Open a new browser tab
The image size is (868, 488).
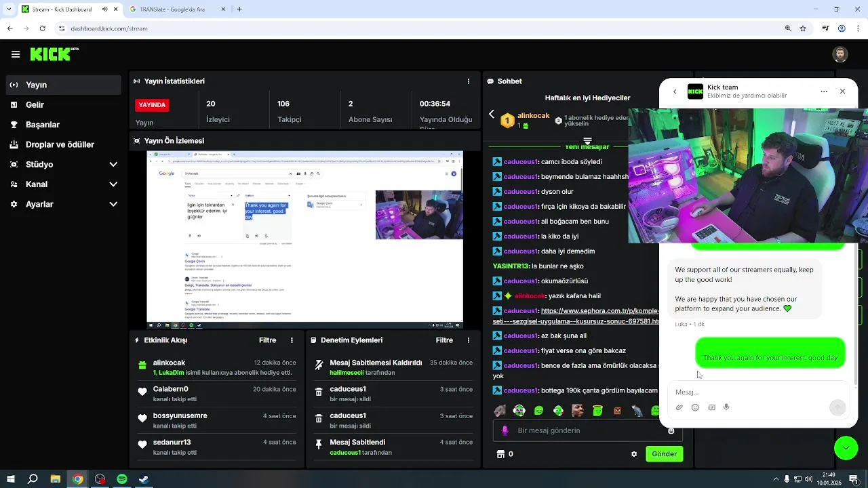click(x=239, y=9)
